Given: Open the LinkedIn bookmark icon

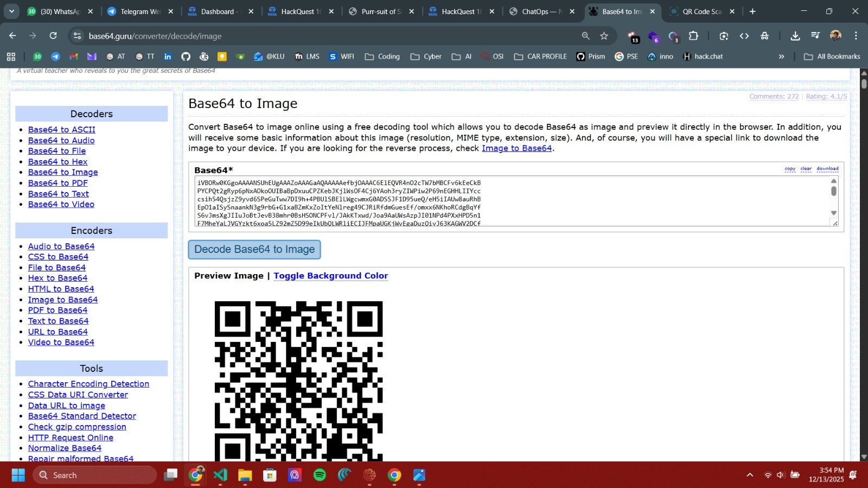Looking at the screenshot, I should click(168, 56).
